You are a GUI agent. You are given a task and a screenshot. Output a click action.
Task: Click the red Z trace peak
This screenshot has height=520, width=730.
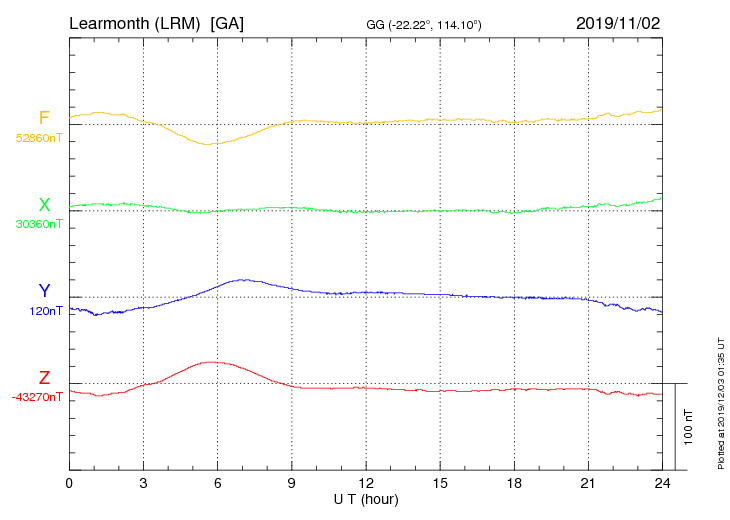[x=210, y=362]
